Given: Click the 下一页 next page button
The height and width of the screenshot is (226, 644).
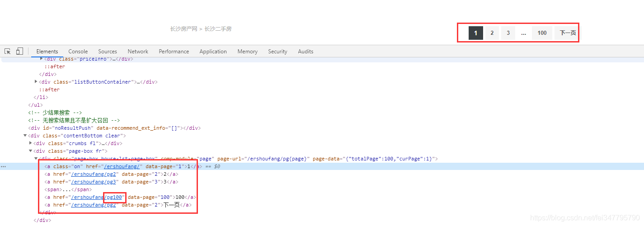Looking at the screenshot, I should [568, 33].
